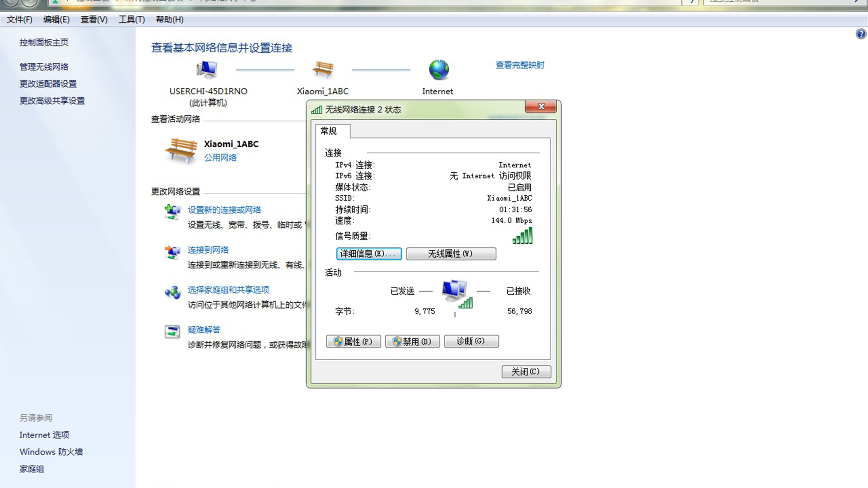Open 更改高级共享设置
868x488 pixels.
[x=52, y=101]
